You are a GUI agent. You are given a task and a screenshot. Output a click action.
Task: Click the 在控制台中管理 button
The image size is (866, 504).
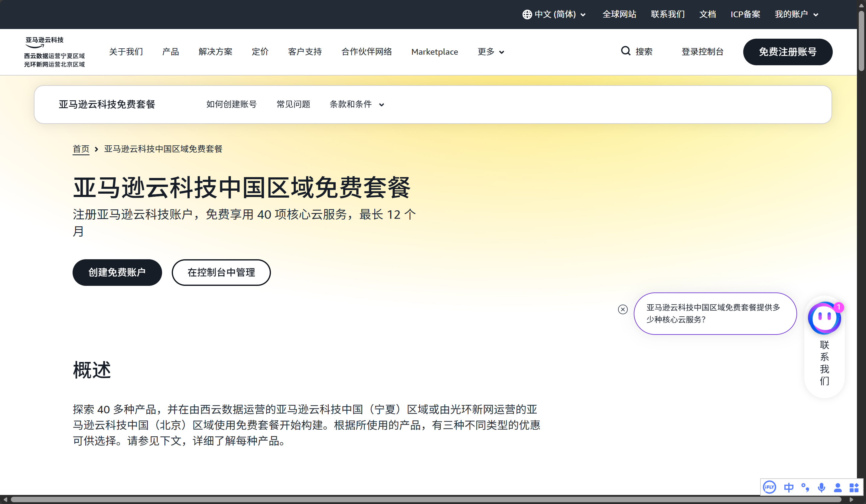(x=221, y=273)
